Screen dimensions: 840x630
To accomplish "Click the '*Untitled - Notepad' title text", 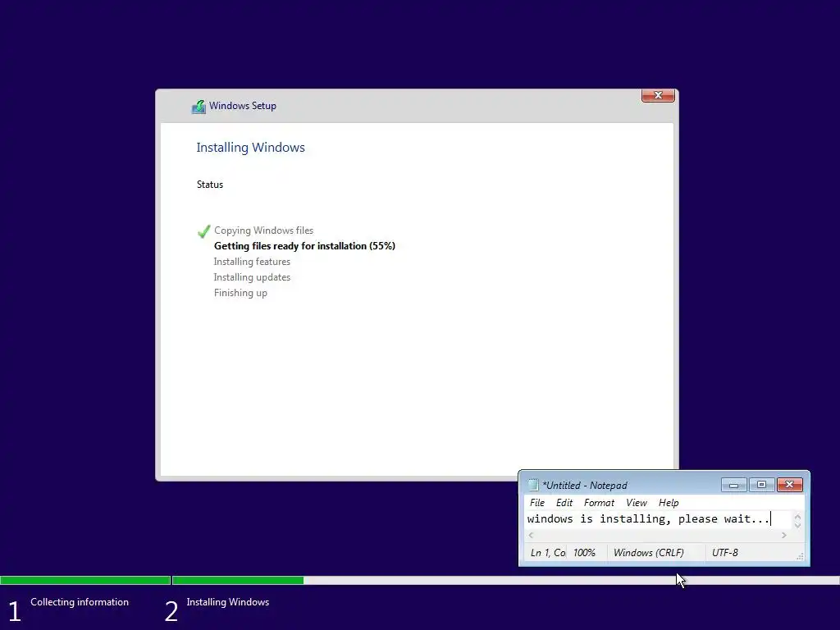I will click(584, 486).
